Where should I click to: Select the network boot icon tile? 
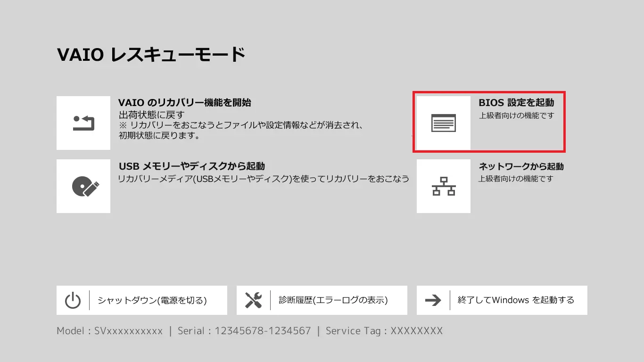(x=444, y=186)
